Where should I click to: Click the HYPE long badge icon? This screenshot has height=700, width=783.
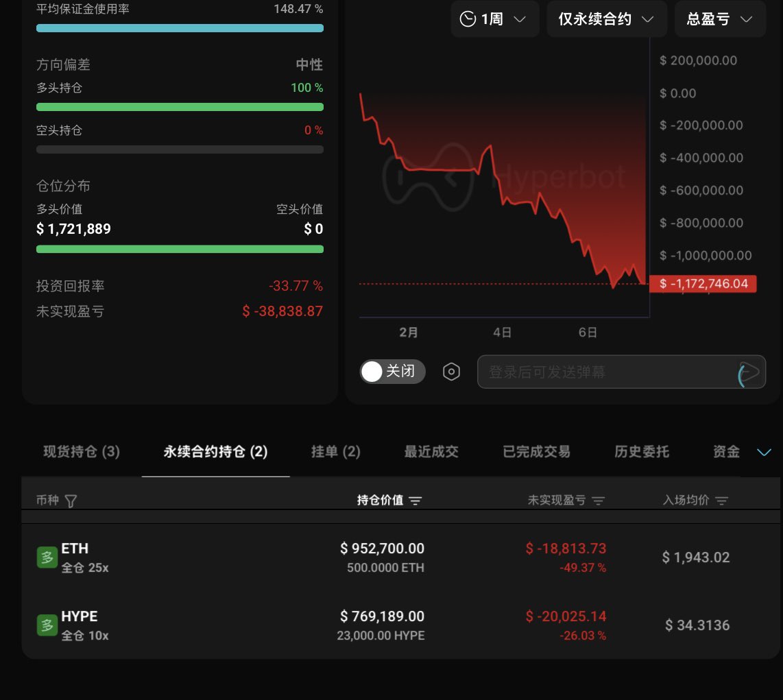[47, 625]
